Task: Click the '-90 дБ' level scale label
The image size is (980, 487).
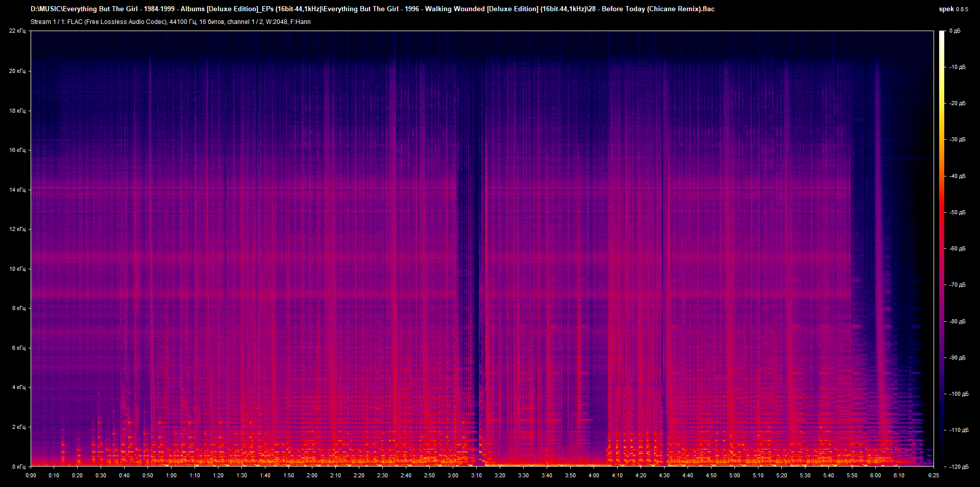Action: click(x=958, y=357)
